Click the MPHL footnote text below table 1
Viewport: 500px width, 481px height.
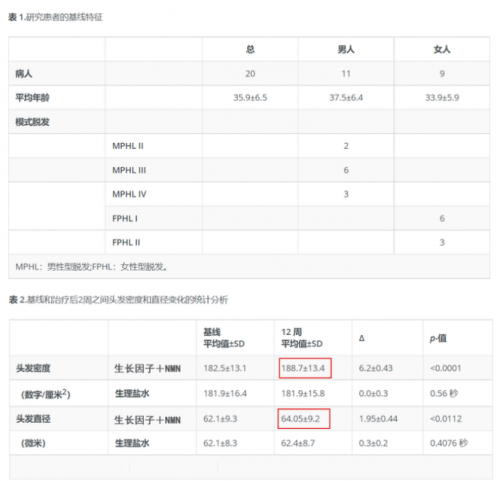click(x=91, y=267)
